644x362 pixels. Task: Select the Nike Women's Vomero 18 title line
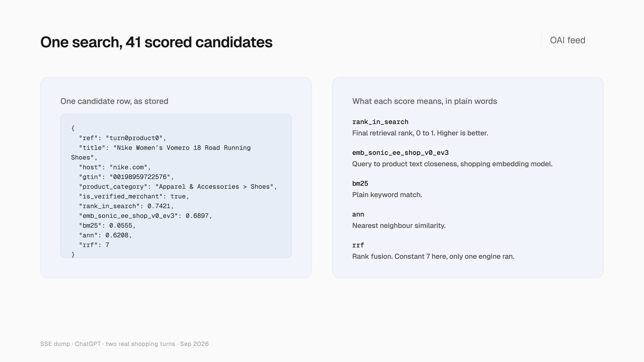(161, 153)
